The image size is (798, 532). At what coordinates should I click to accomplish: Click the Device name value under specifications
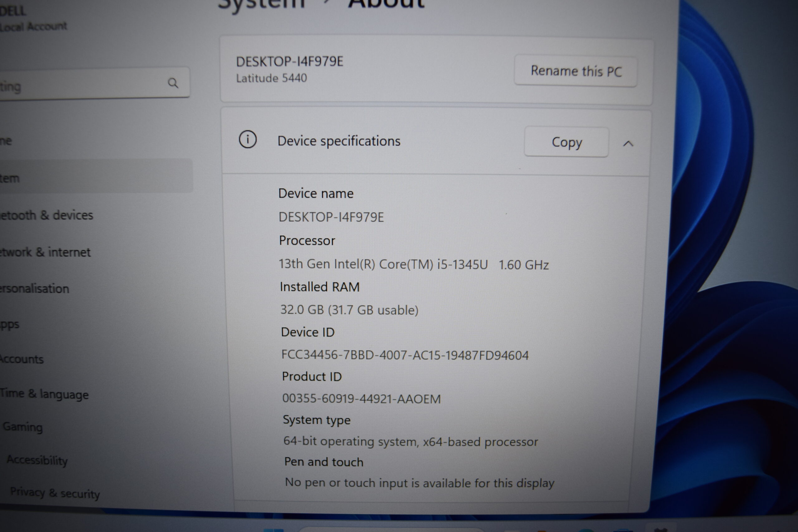(331, 217)
